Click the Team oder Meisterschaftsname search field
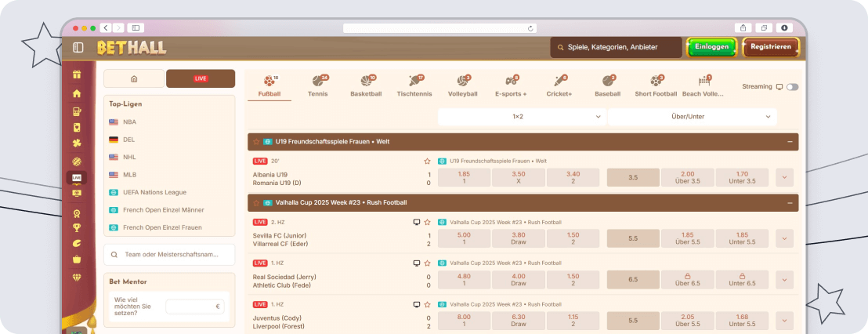 [x=169, y=255]
